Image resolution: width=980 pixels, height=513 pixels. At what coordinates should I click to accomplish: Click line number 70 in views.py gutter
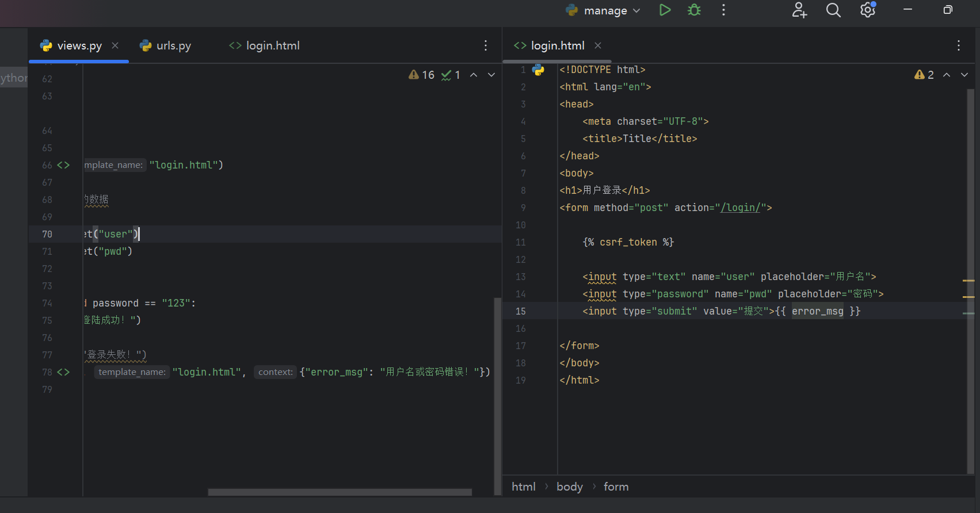[47, 234]
